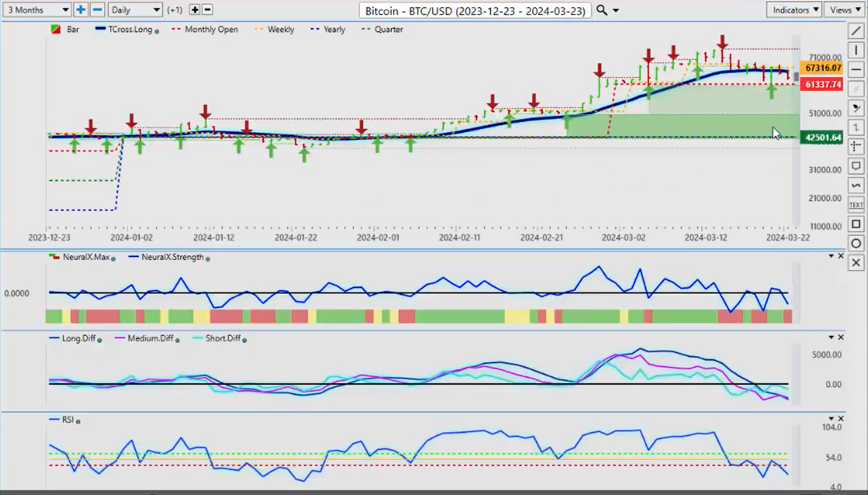The image size is (868, 495).
Task: Select the rectangle drawing tool
Action: (x=856, y=224)
